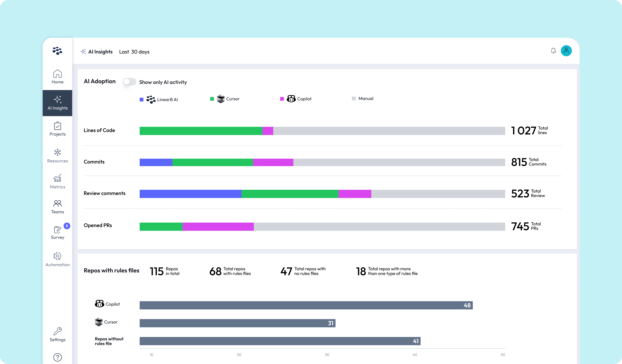
Task: Switch to the Survey tab with badge
Action: (57, 232)
